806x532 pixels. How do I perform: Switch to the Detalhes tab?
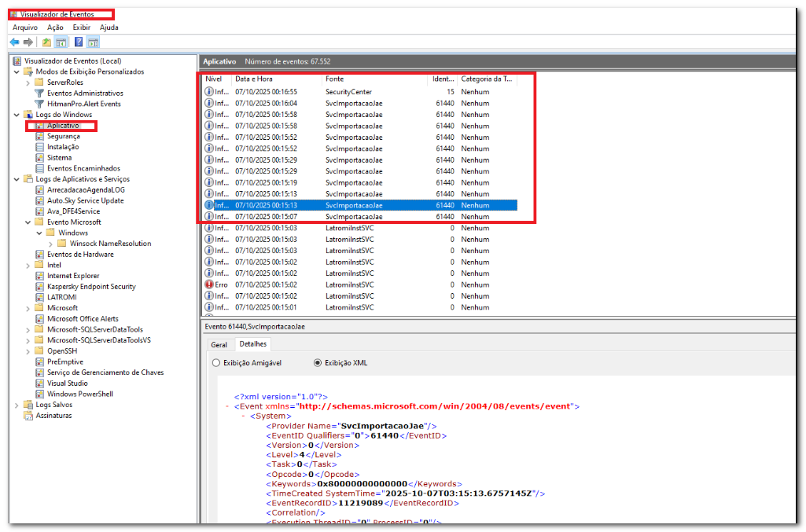pyautogui.click(x=253, y=344)
